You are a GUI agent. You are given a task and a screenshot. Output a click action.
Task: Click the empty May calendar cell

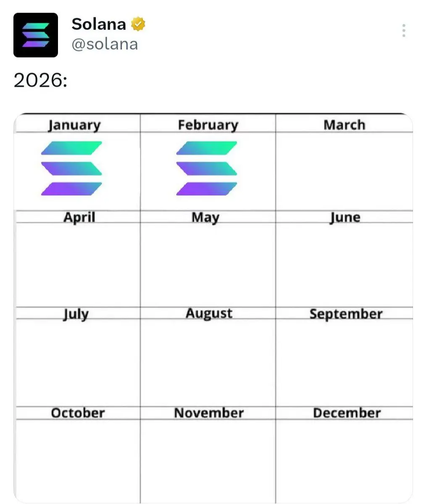click(x=208, y=265)
